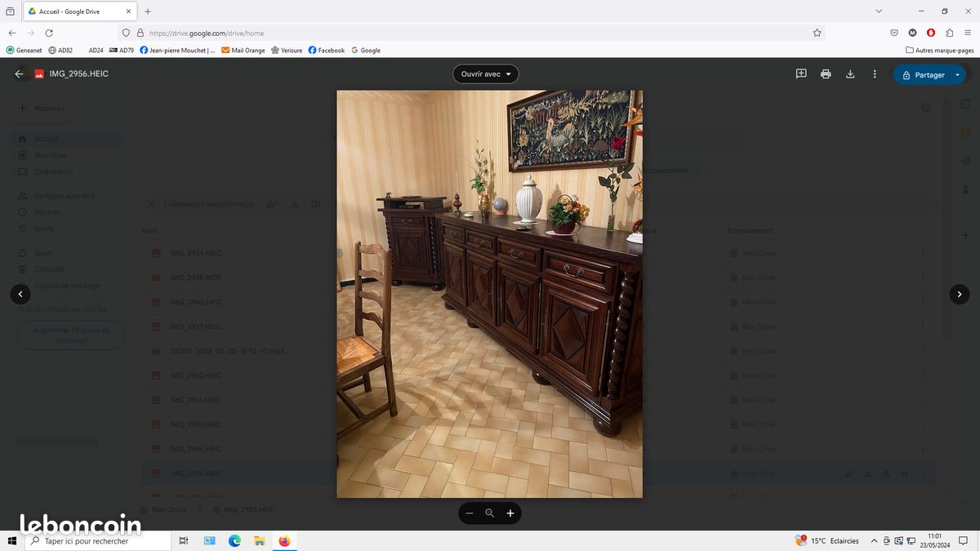Open Windows Start menu
The height and width of the screenshot is (551, 980).
coord(11,540)
